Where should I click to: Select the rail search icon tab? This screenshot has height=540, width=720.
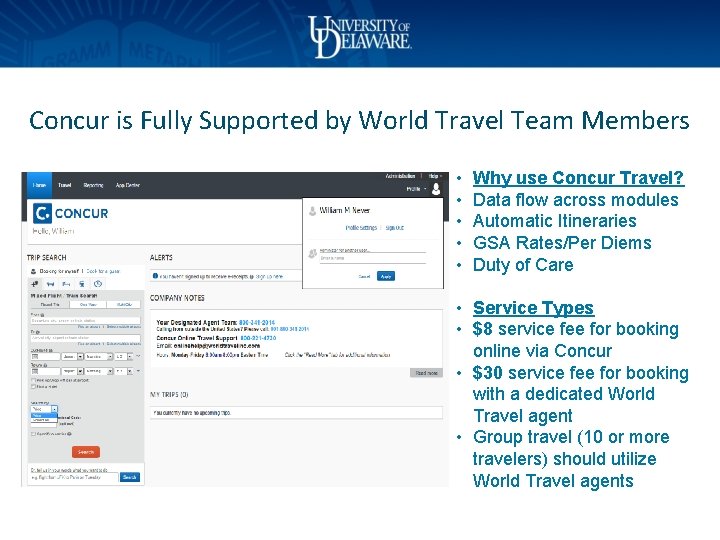click(x=82, y=284)
